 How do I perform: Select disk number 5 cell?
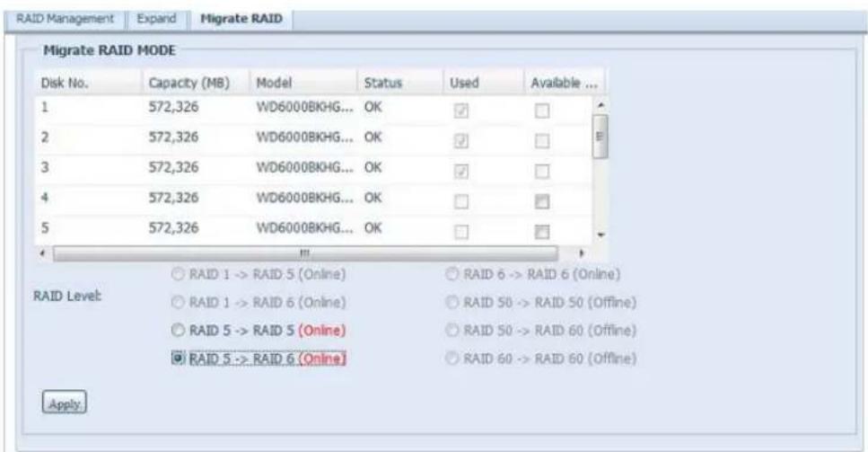[45, 227]
